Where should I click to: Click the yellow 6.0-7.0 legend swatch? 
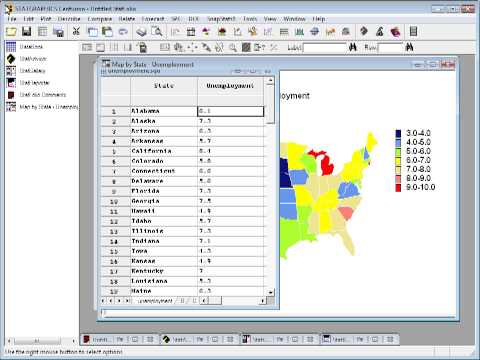pos(398,160)
